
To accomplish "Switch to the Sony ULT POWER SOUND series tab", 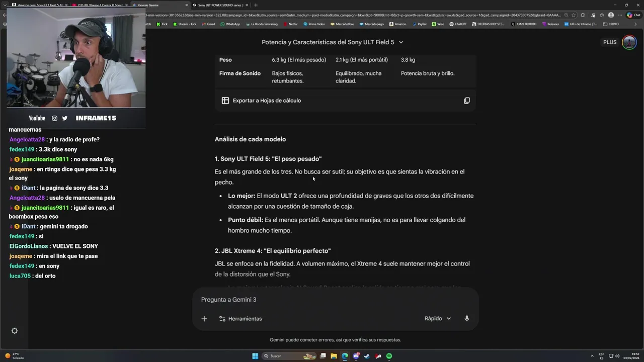I will (x=219, y=5).
